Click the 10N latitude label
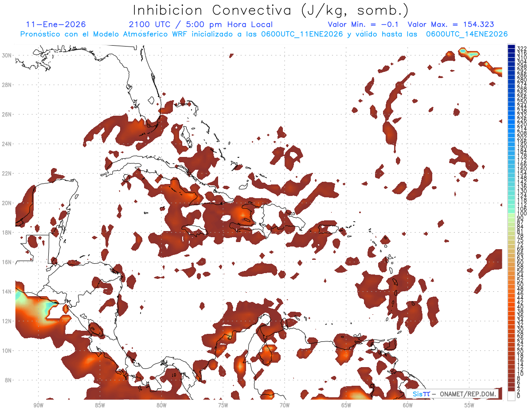 pyautogui.click(x=8, y=351)
